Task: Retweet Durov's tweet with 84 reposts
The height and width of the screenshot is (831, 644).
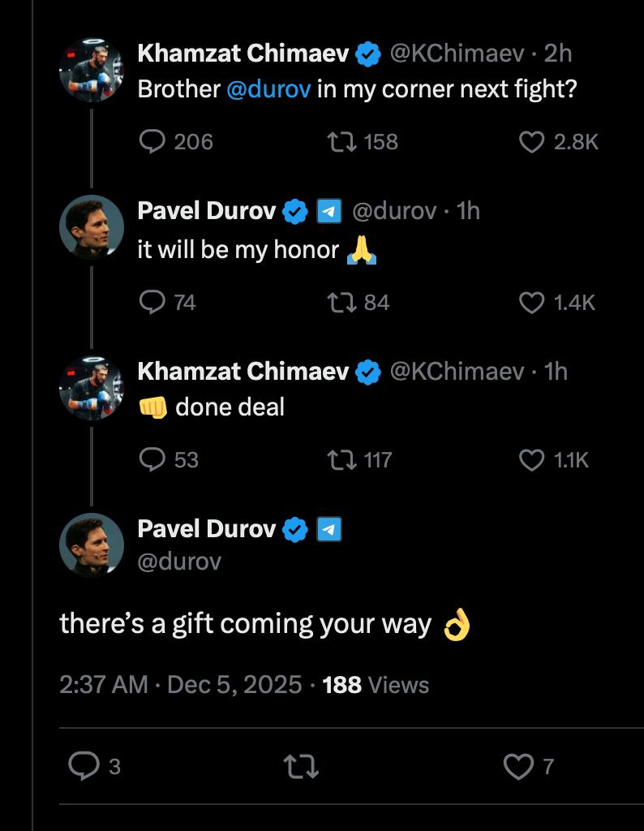Action: pos(338,303)
